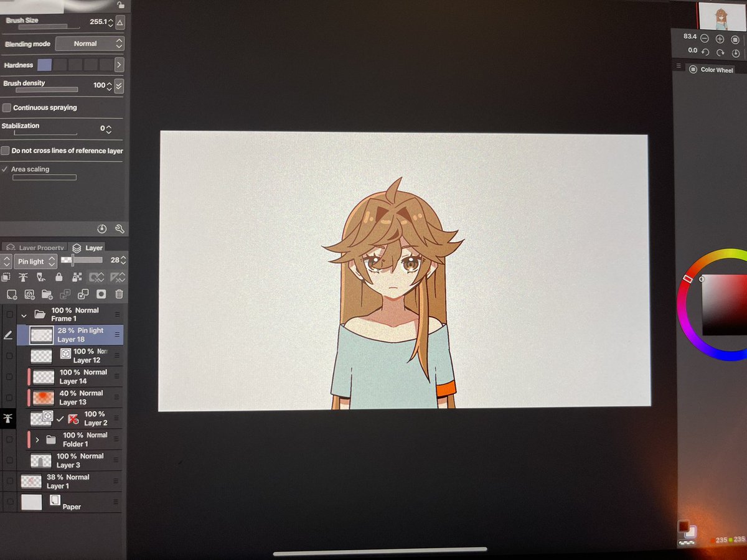Delete Layer 18 with the trash icon
The image size is (747, 560).
coord(118,294)
